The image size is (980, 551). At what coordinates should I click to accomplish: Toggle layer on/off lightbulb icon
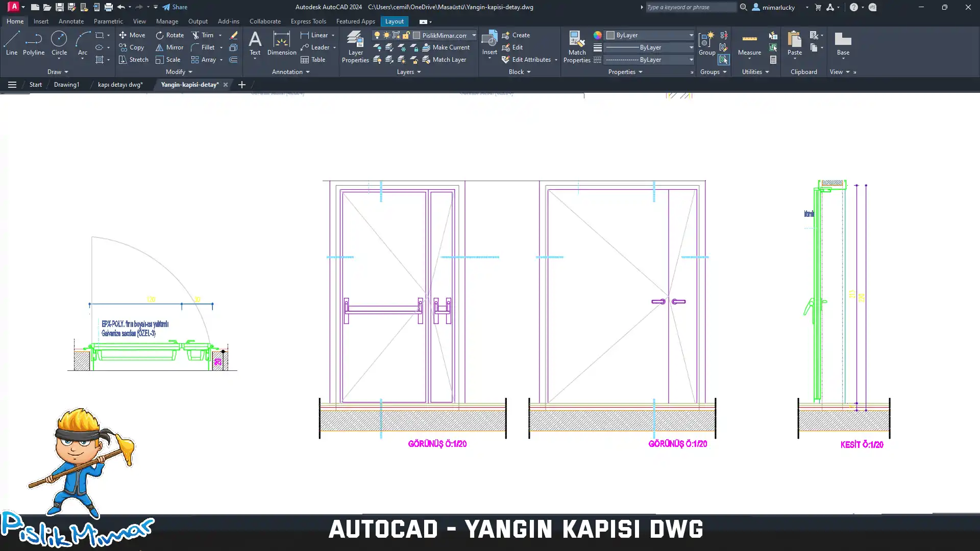[x=377, y=35]
